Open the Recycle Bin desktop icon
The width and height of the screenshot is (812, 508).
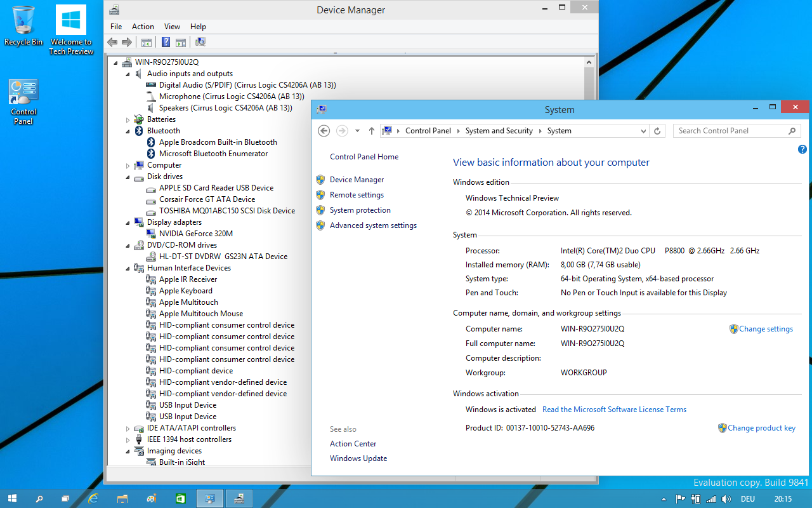click(23, 26)
